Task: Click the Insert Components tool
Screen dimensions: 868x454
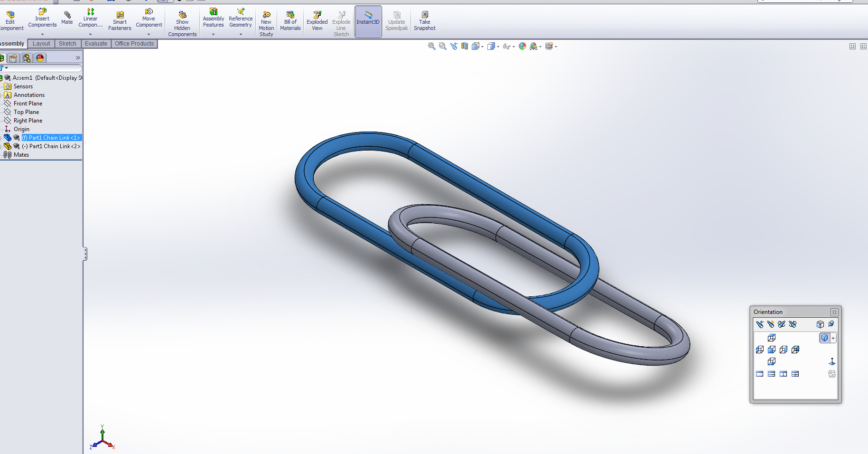Action: (42, 18)
